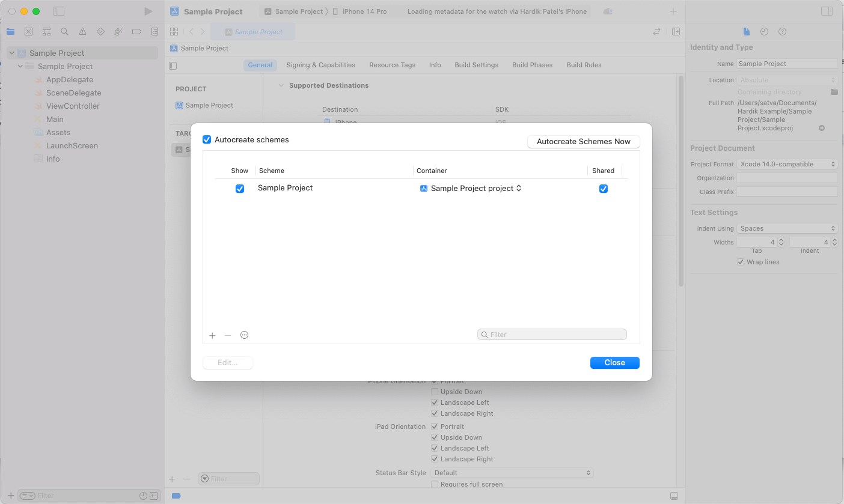Switch to Signing & Capabilities tab

(x=320, y=65)
